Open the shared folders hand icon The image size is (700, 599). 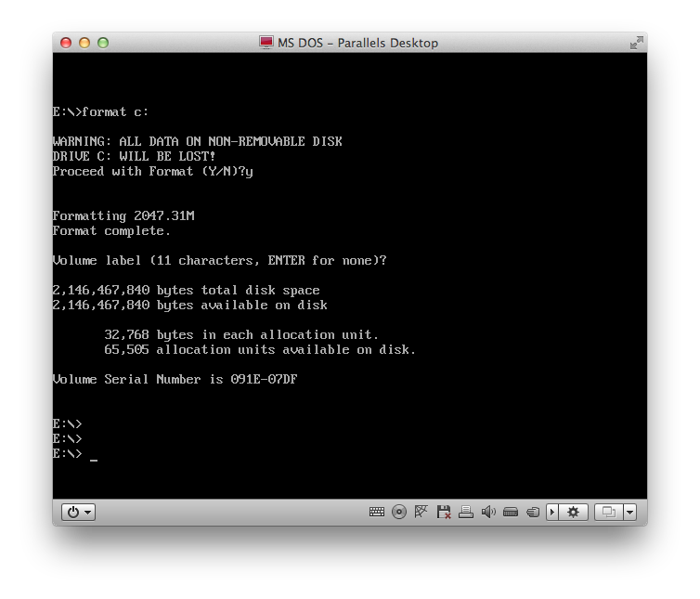coord(533,512)
